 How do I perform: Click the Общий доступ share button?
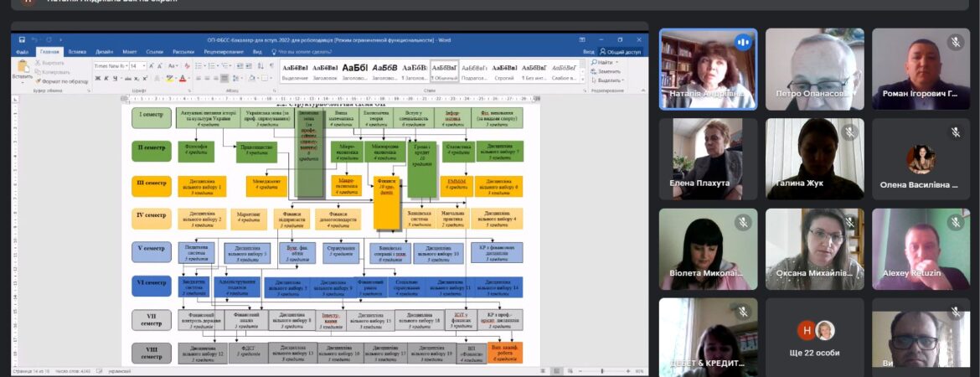[x=621, y=52]
